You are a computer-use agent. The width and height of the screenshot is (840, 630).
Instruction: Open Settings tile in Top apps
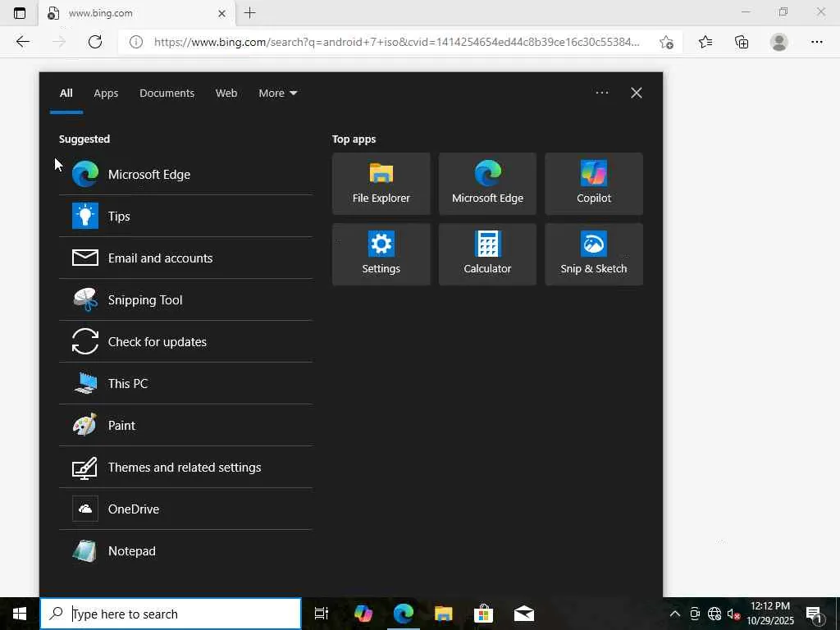point(381,254)
